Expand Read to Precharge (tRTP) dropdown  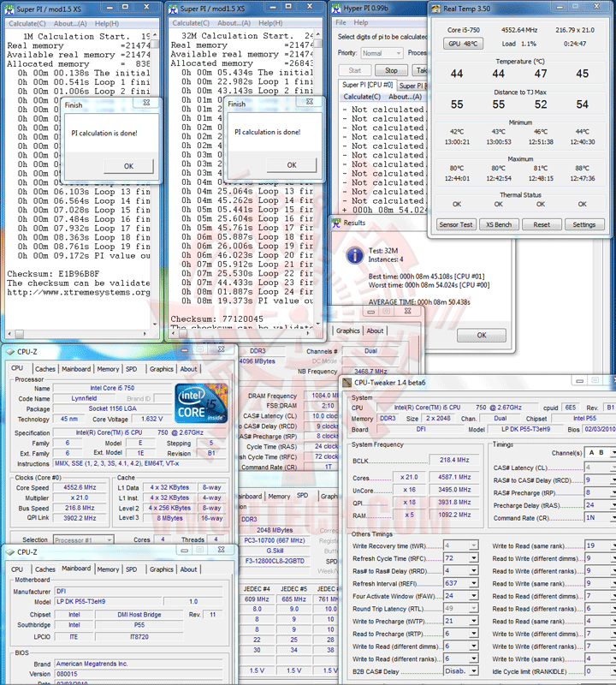(x=474, y=634)
